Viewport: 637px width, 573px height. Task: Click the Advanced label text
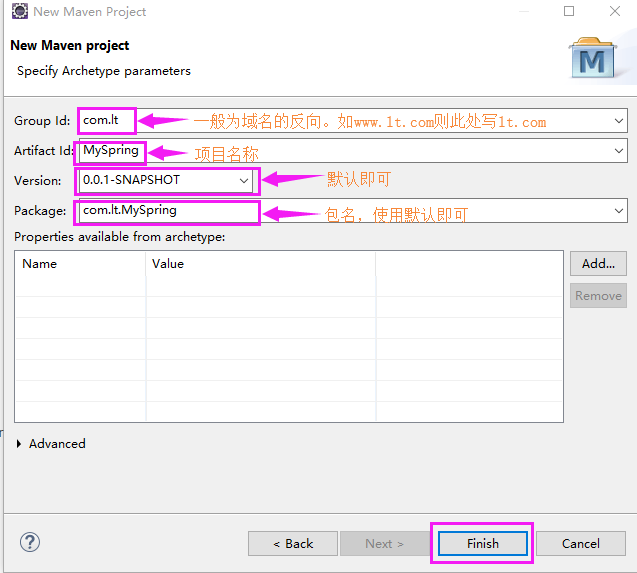pyautogui.click(x=57, y=444)
